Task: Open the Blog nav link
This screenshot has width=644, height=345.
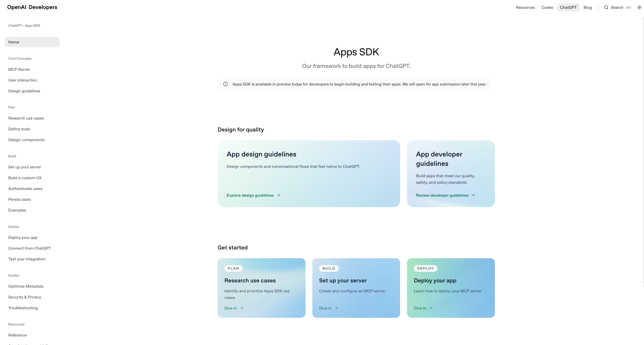Action: point(587,8)
